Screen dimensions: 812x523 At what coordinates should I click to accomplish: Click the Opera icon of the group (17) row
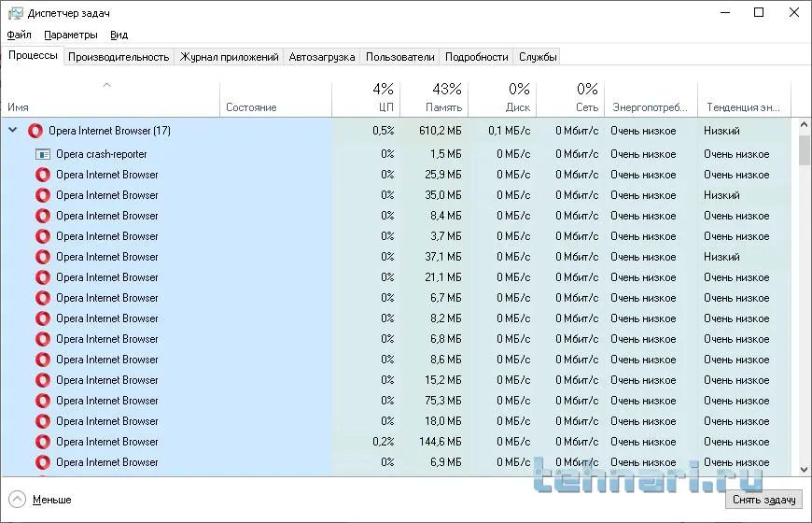[x=35, y=131]
